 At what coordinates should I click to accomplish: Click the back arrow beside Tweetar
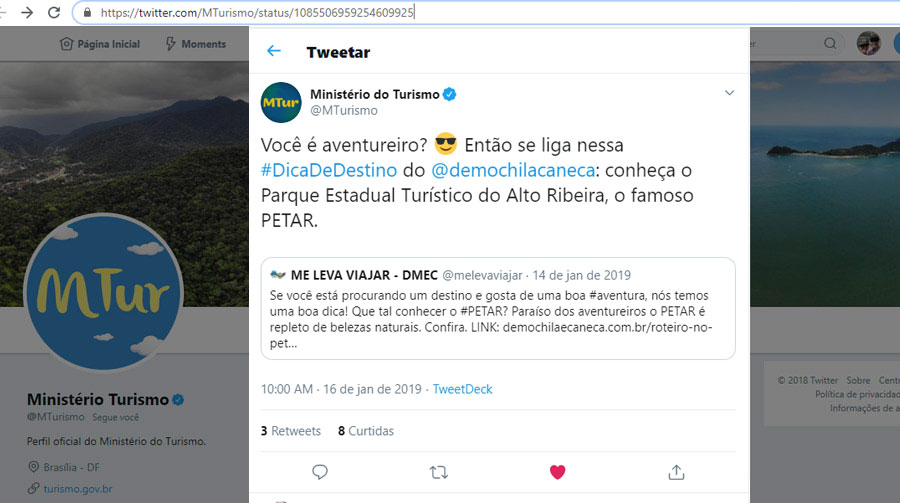point(274,51)
